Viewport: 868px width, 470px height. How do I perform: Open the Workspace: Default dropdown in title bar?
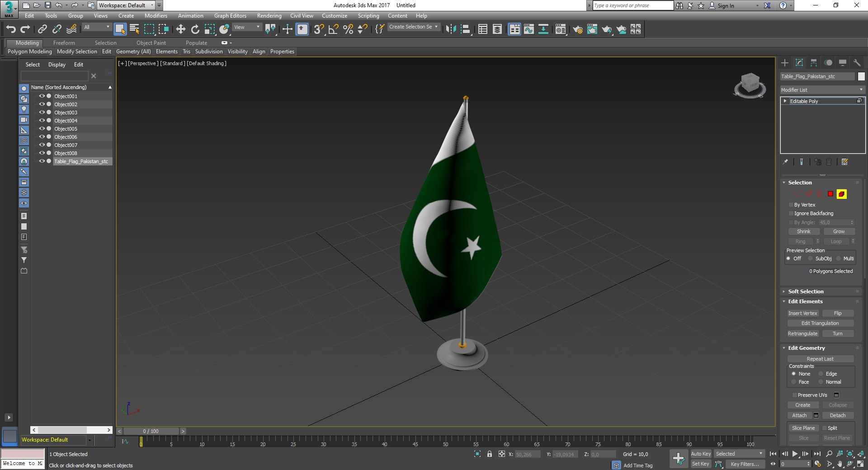pyautogui.click(x=126, y=5)
